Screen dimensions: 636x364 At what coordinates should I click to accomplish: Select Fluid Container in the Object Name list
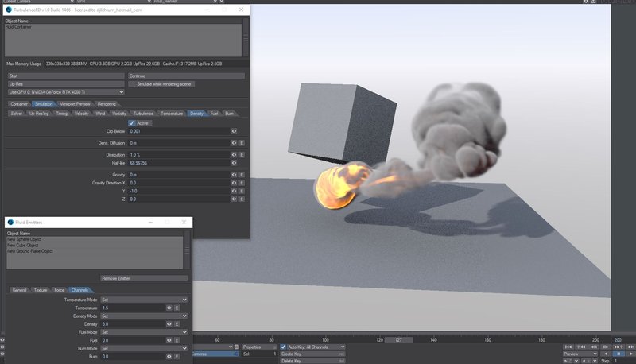pos(18,27)
